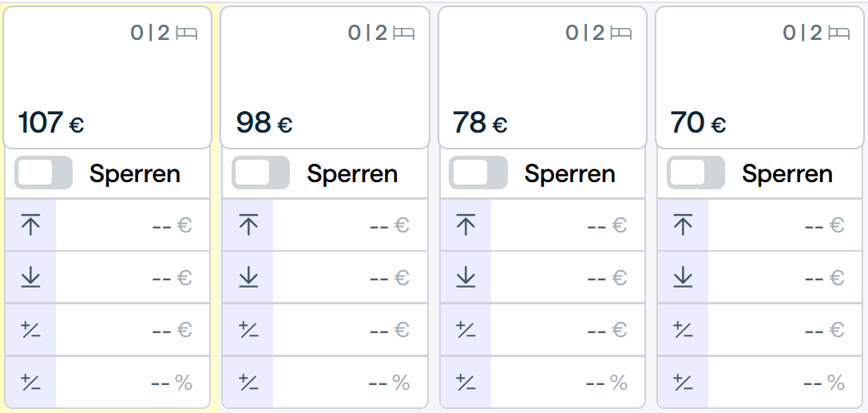Click the 98 € price card
This screenshot has height=413, width=868.
pyautogui.click(x=325, y=77)
